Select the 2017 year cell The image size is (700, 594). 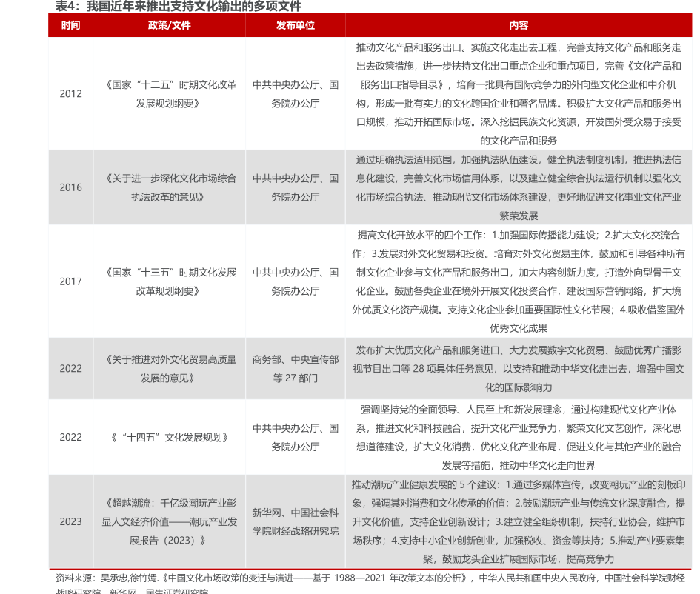click(x=71, y=281)
